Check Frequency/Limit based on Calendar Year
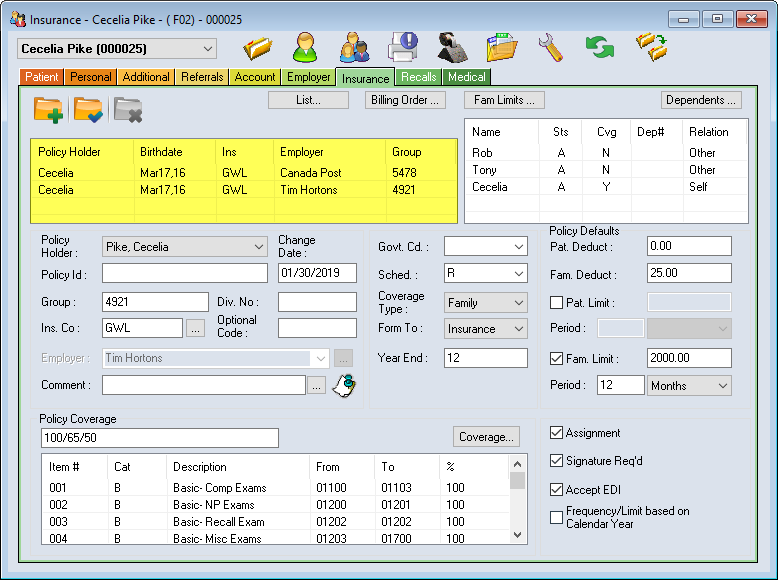Image resolution: width=778 pixels, height=580 pixels. click(x=557, y=517)
